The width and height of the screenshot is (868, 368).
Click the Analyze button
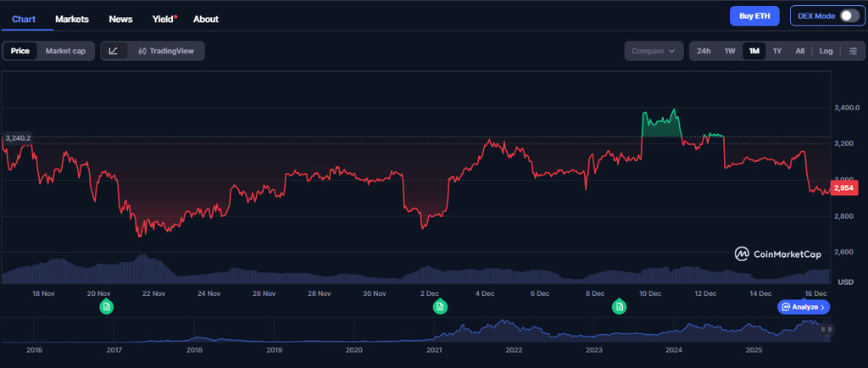click(803, 307)
